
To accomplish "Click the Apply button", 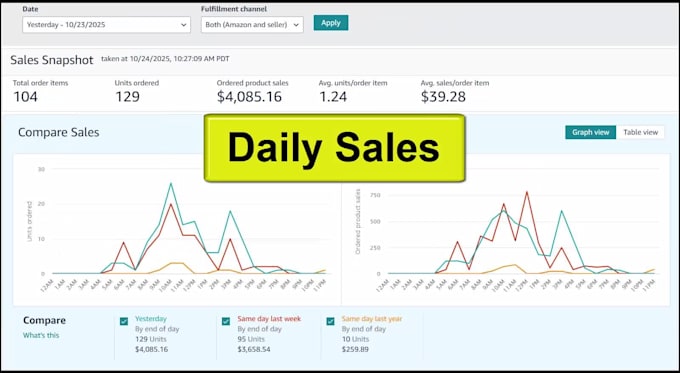I will (331, 23).
